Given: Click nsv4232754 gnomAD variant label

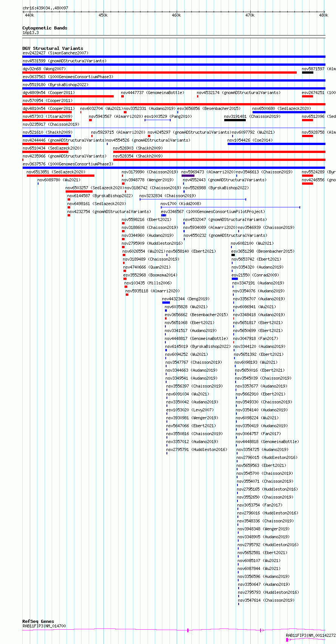Looking at the screenshot, I should [x=109, y=212].
